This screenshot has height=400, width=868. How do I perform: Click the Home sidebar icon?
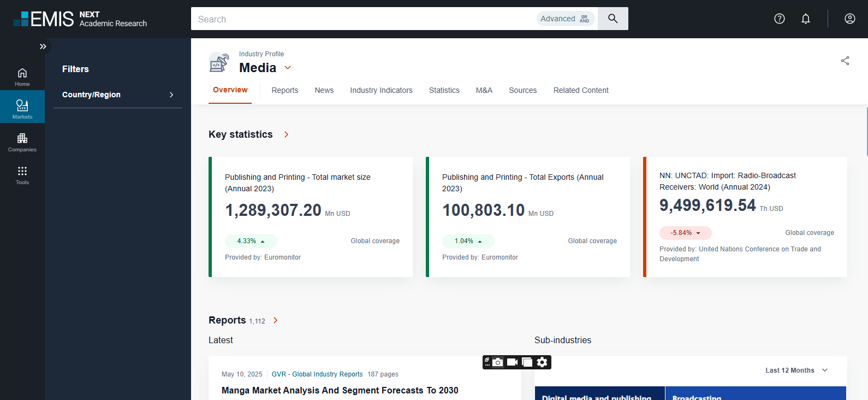22,76
